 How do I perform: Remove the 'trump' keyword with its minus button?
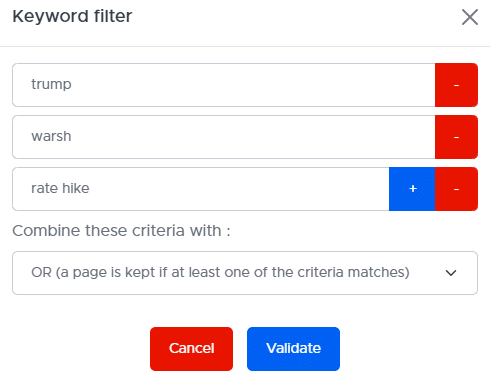pyautogui.click(x=456, y=85)
